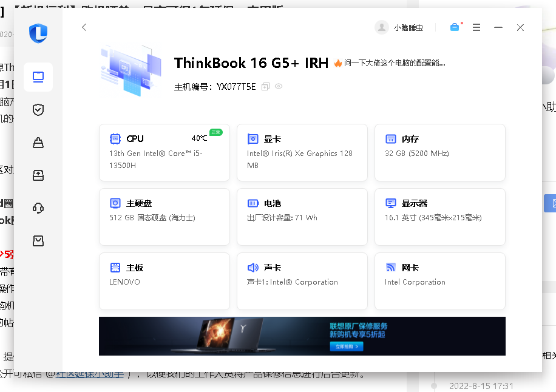Open the account name 小瞌睡虫

pos(408,28)
